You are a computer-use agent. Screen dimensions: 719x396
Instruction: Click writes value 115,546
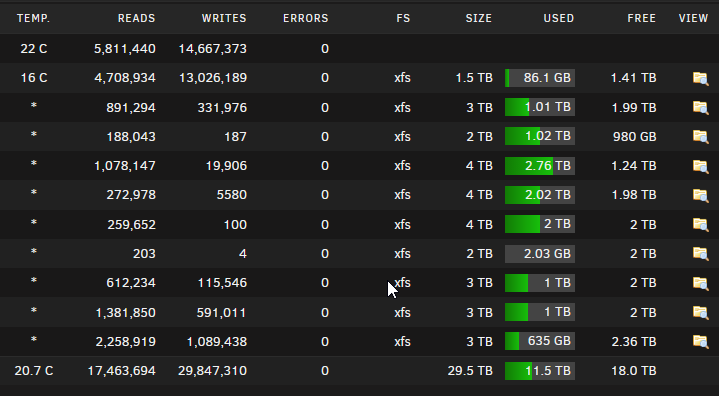pyautogui.click(x=222, y=283)
